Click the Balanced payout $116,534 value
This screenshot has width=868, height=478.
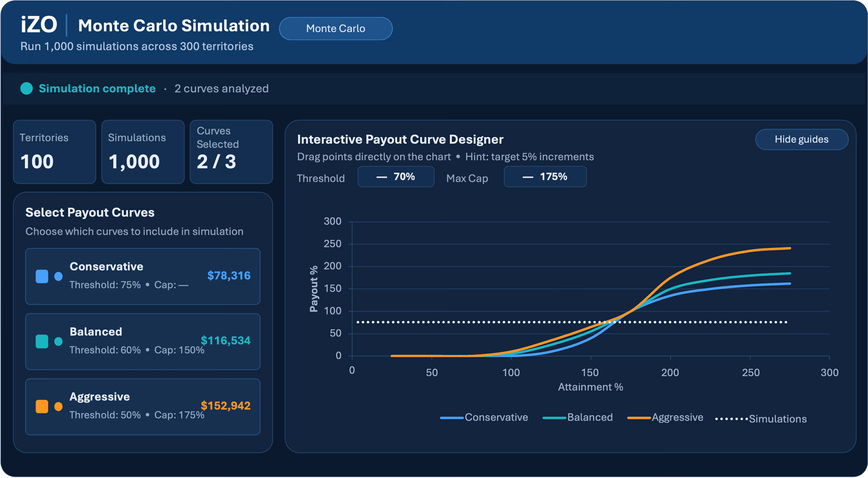[x=226, y=340]
